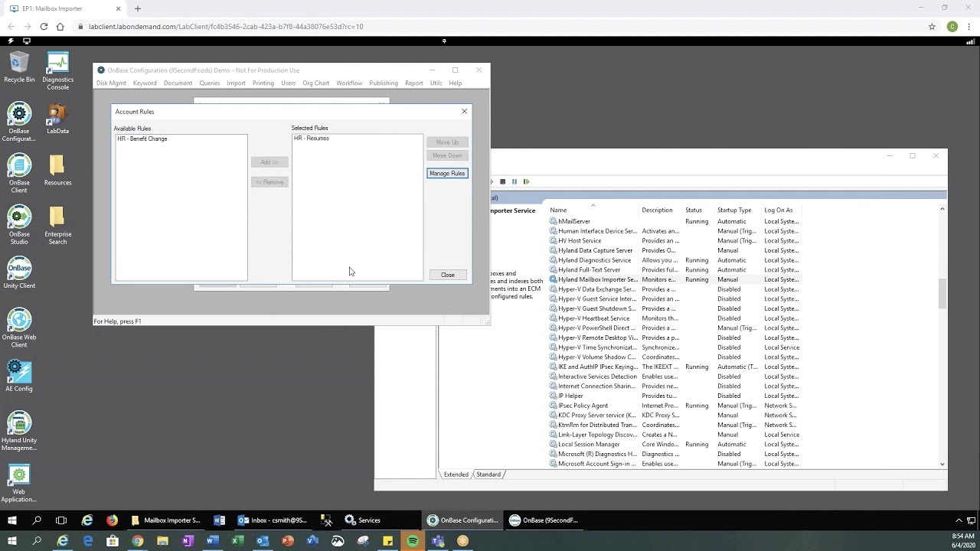Select the Hyland Full-Text Server service row
Viewport: 980px width, 551px height.
[674, 270]
